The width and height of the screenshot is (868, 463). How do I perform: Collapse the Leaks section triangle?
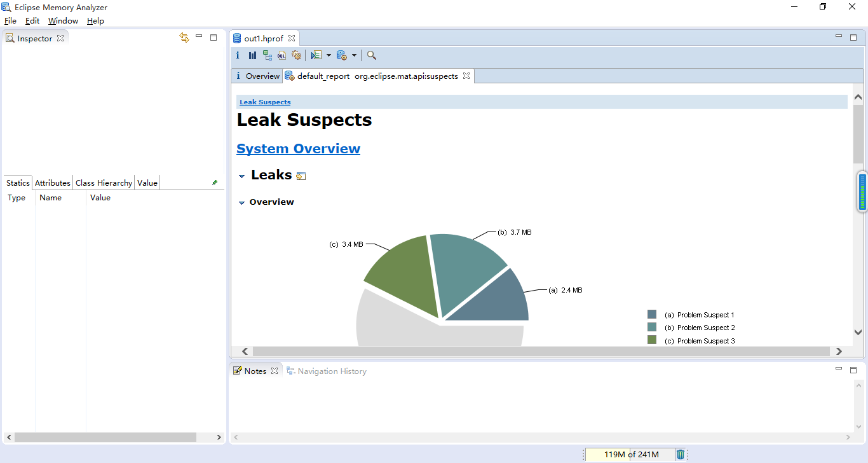click(242, 176)
